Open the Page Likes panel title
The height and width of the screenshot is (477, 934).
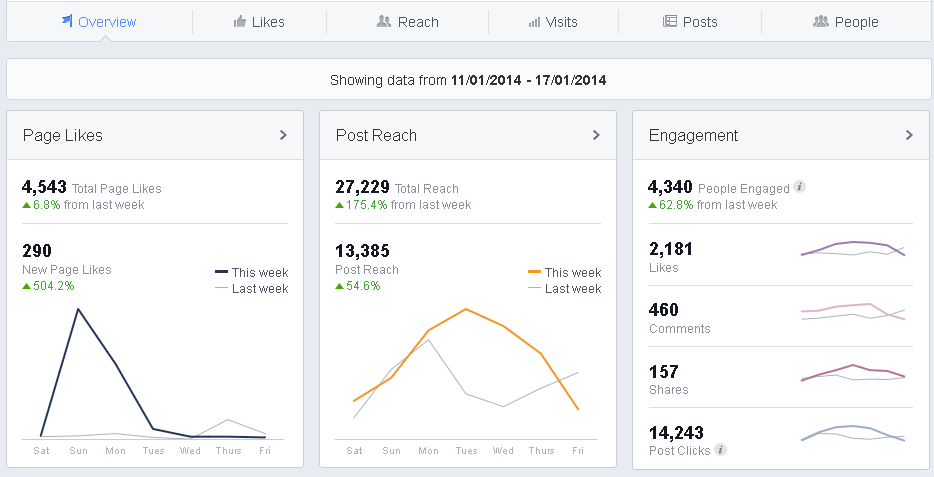click(x=63, y=136)
